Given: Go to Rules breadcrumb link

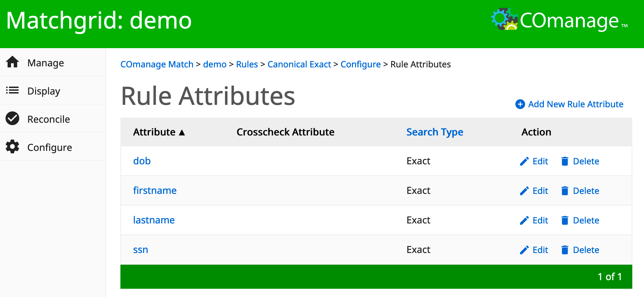Looking at the screenshot, I should 247,64.
